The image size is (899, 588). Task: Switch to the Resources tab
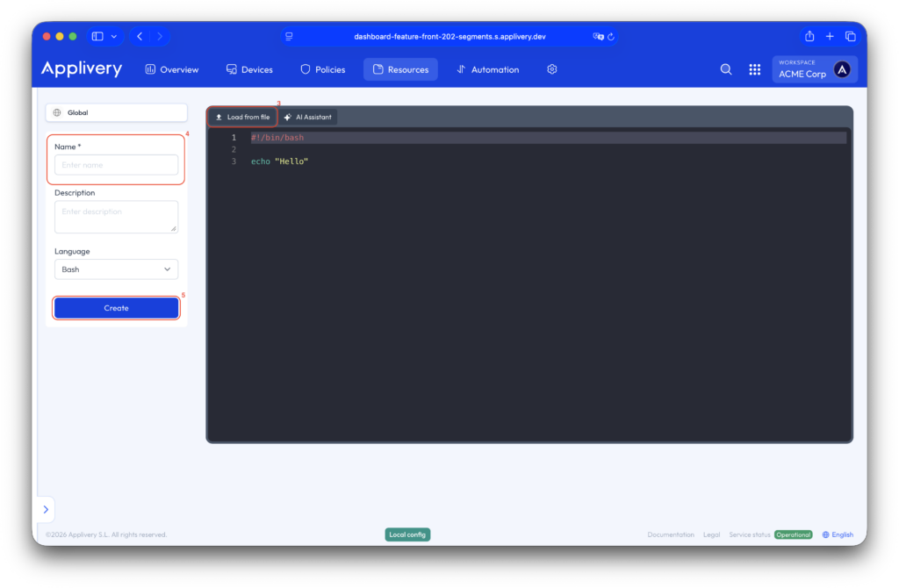[400, 68]
